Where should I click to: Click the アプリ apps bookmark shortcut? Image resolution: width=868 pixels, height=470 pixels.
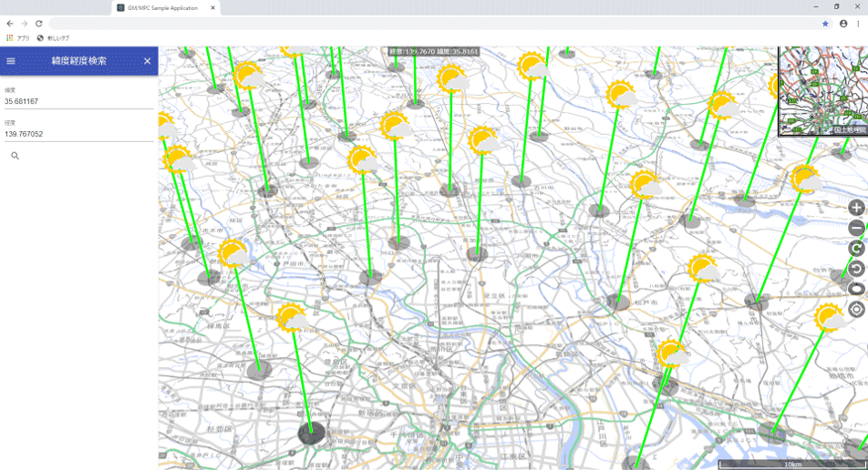[x=18, y=37]
